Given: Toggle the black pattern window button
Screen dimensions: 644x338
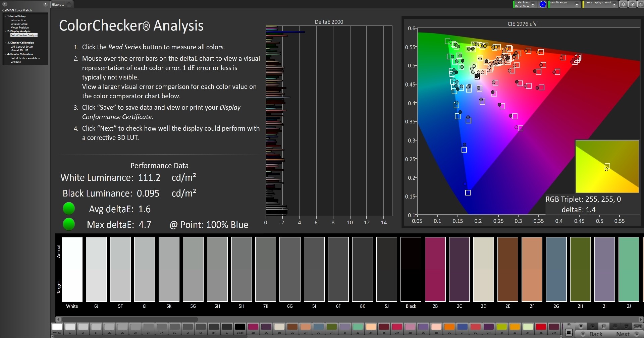Looking at the screenshot, I should [569, 332].
